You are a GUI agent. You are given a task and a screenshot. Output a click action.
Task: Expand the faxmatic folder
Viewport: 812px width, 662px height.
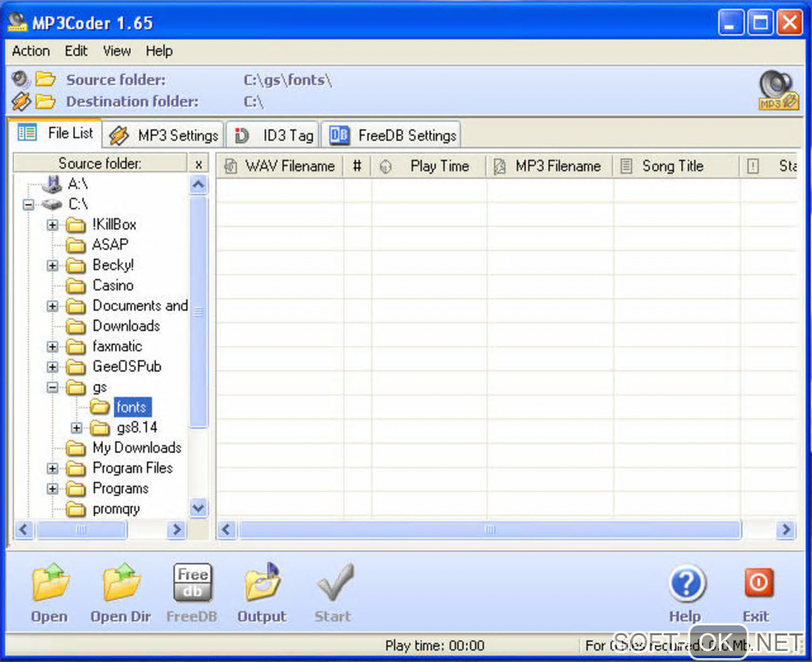[x=53, y=347]
